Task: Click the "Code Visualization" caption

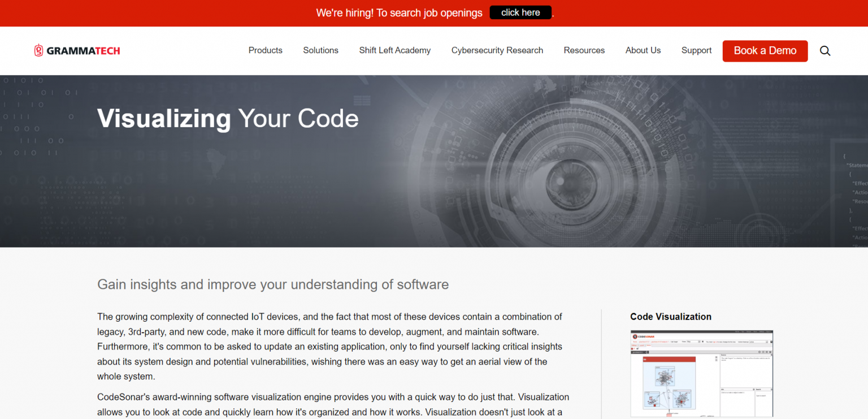Action: click(670, 317)
